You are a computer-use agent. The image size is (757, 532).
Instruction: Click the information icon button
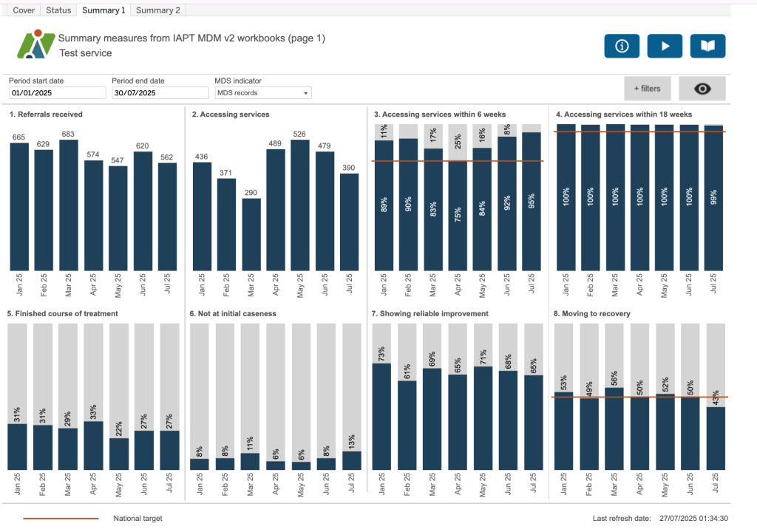click(x=621, y=46)
